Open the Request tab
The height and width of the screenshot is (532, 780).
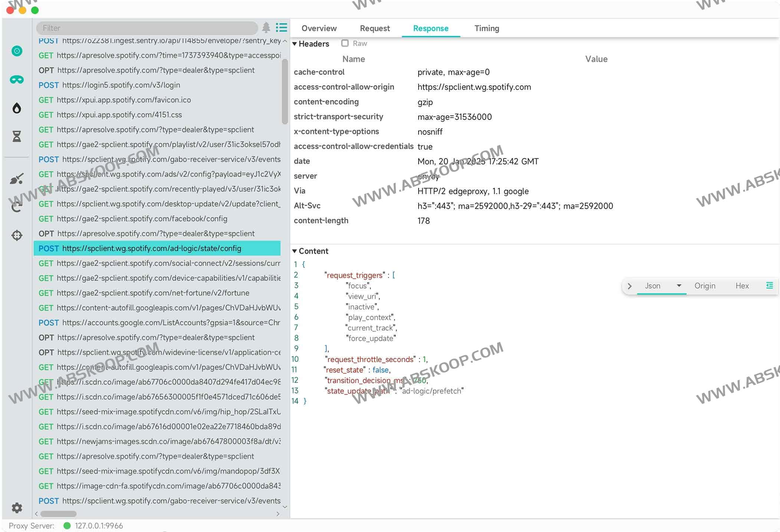click(375, 29)
